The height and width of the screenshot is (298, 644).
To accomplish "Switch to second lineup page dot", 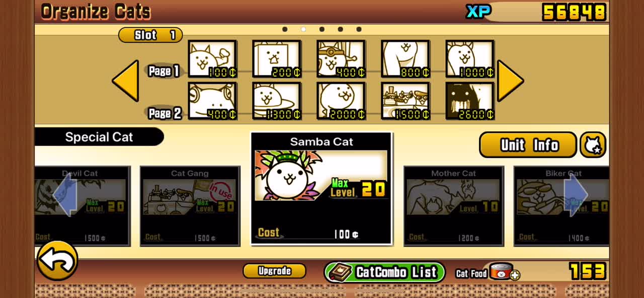I will (303, 29).
